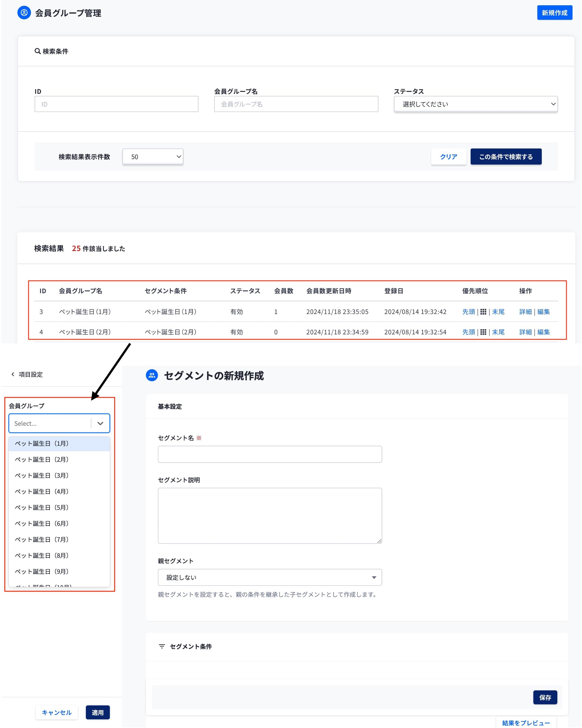
Task: Click the member group management header icon
Action: [24, 13]
